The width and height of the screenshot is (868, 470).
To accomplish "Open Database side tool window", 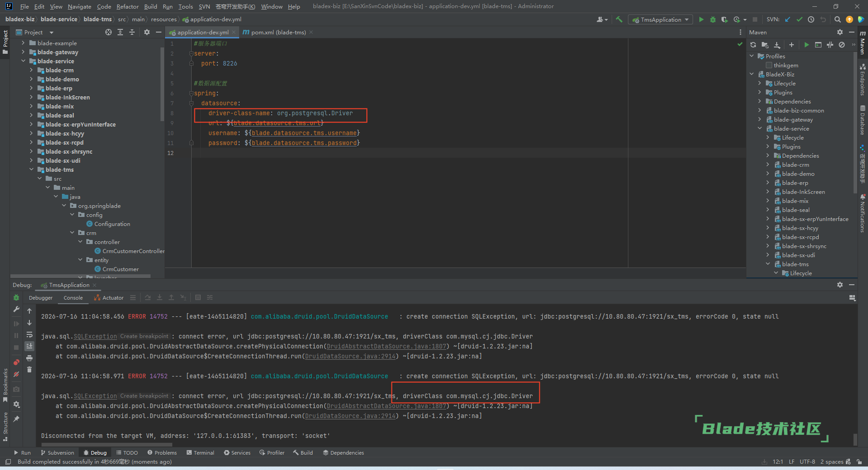I will coord(863,120).
